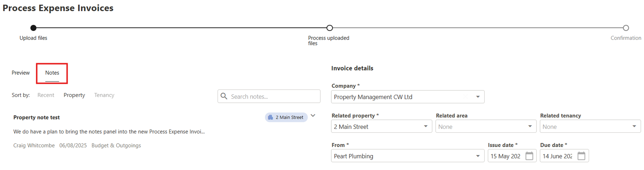Switch to the Preview tab
This screenshot has height=170, width=644.
(21, 73)
